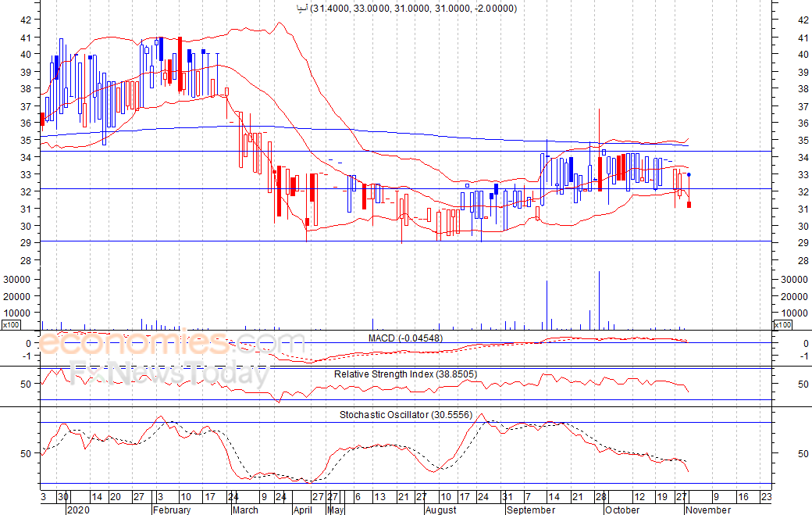Viewport: 812px width, 515px height.
Task: Click the August month label
Action: click(440, 510)
